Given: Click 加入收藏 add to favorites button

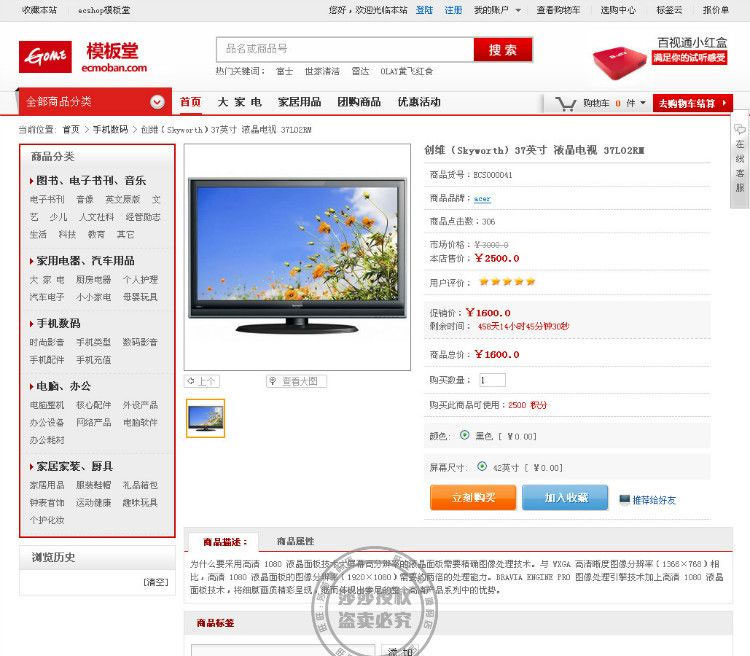Looking at the screenshot, I should (565, 498).
